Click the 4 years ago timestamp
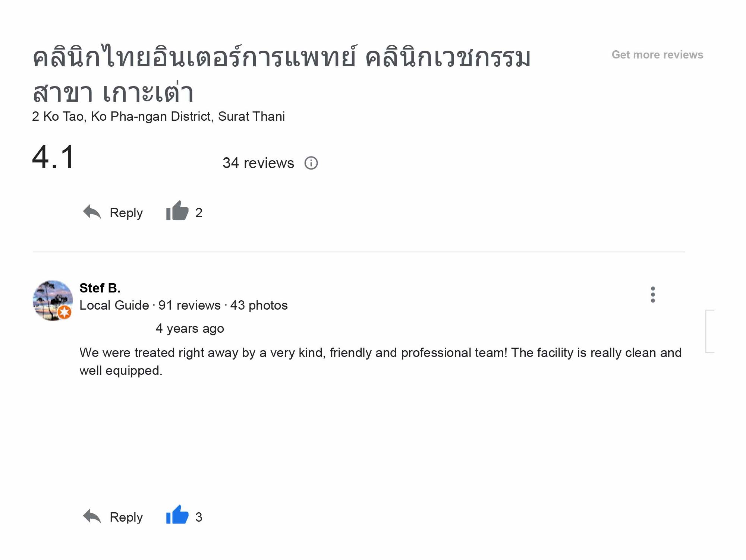Viewport: 746px width, 560px height. point(189,328)
